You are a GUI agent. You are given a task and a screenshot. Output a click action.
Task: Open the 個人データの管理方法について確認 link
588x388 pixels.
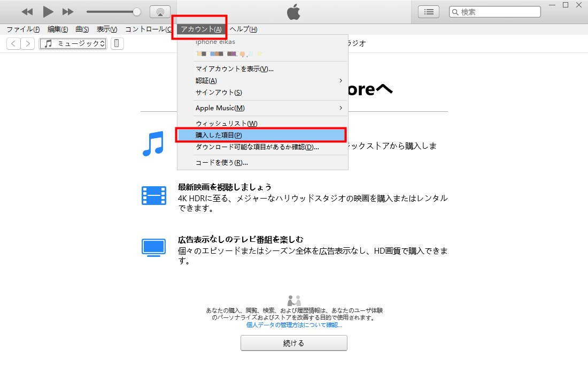294,325
